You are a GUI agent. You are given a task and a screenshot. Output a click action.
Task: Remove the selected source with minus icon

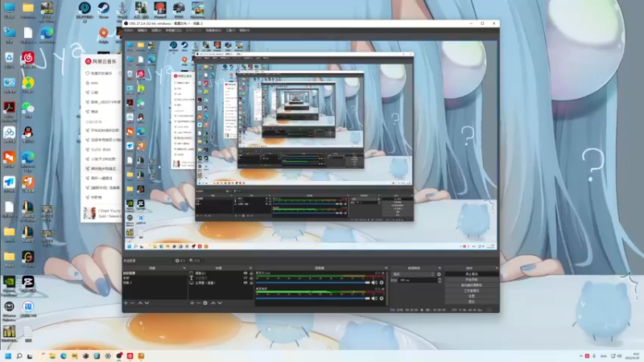(198, 303)
